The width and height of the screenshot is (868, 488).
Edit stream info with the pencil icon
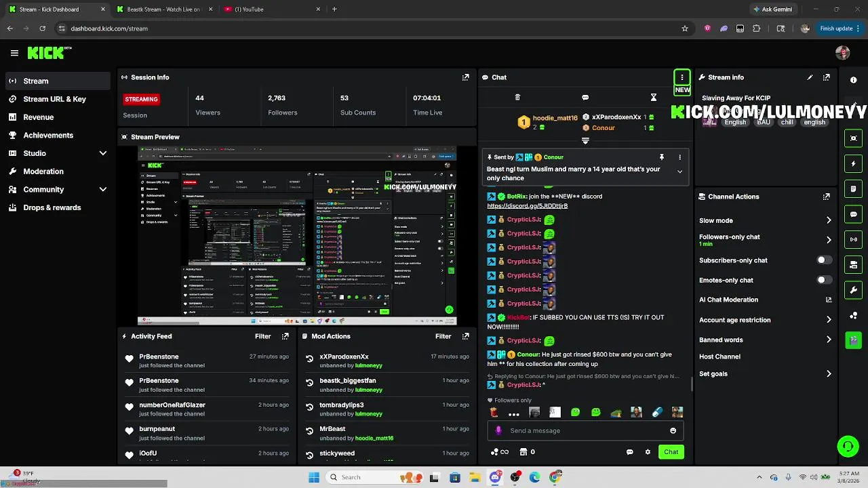coord(810,77)
